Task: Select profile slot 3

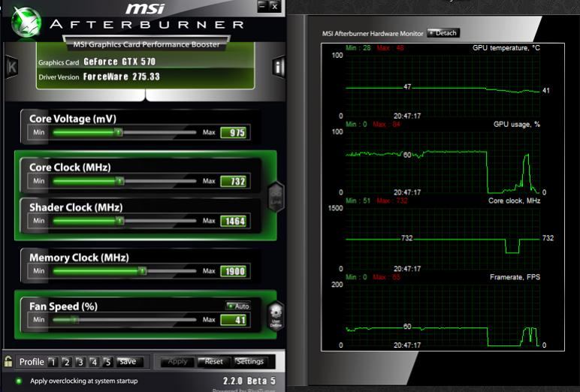Action: click(80, 362)
